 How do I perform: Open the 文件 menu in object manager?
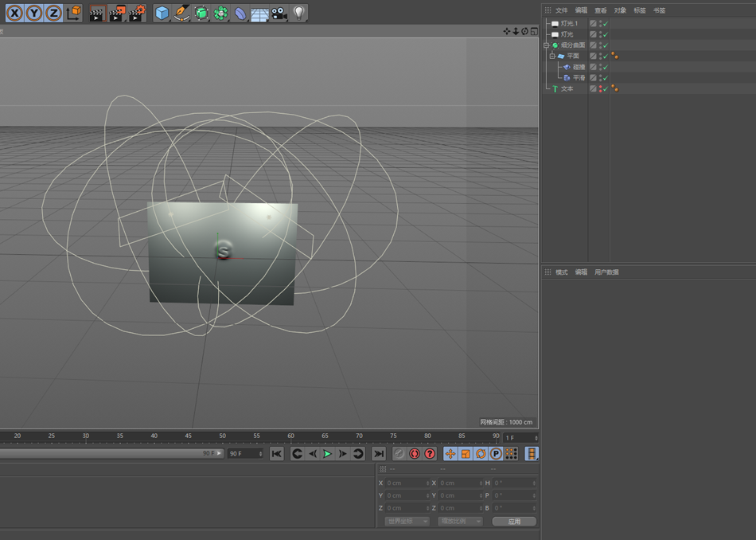(562, 10)
